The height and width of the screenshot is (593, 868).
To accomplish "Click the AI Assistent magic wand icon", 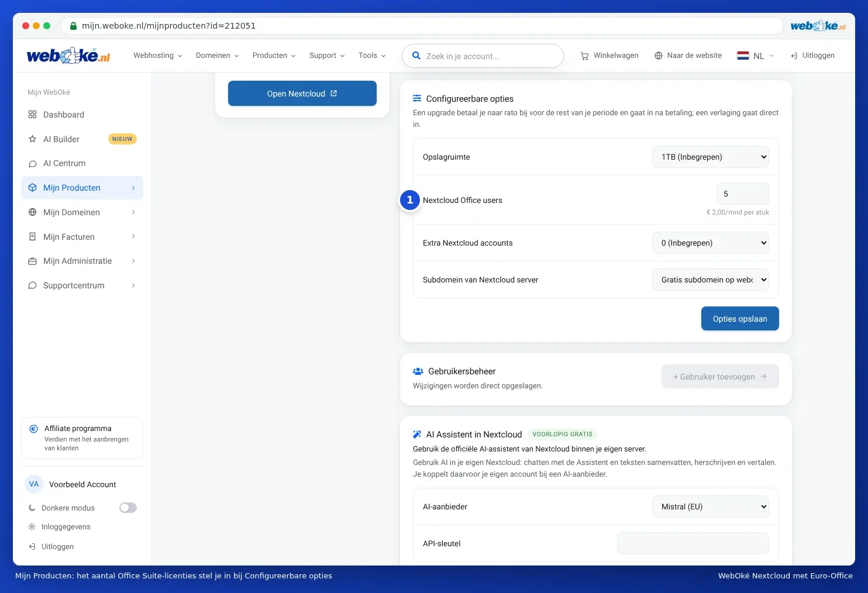I will pos(417,435).
